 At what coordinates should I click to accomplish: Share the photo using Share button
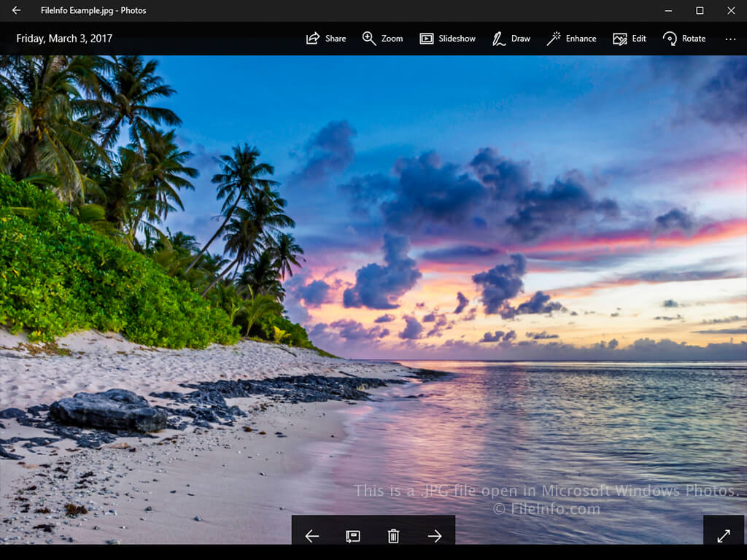click(x=326, y=39)
